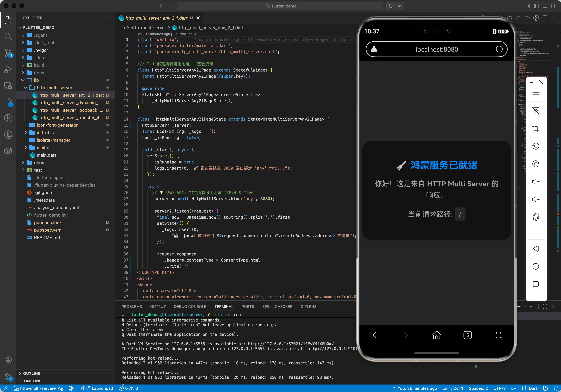The width and height of the screenshot is (561, 392).
Task: Open Source Control view with 11 badge
Action: [x=8, y=52]
